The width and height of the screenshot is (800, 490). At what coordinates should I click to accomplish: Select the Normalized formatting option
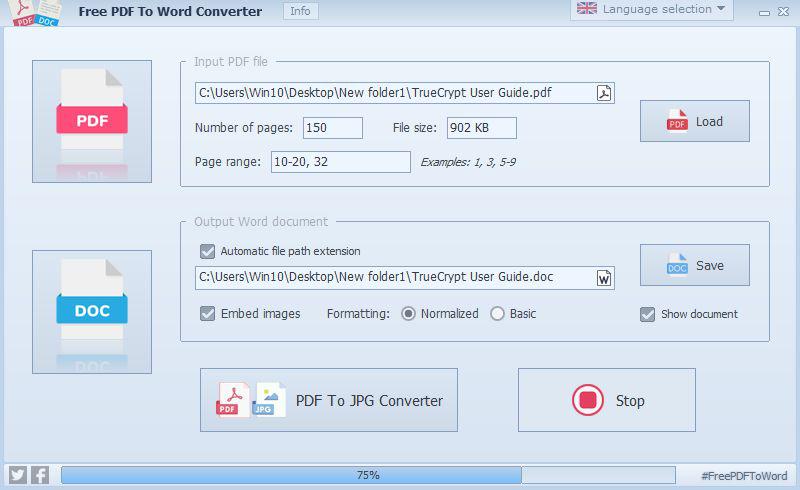(x=408, y=313)
